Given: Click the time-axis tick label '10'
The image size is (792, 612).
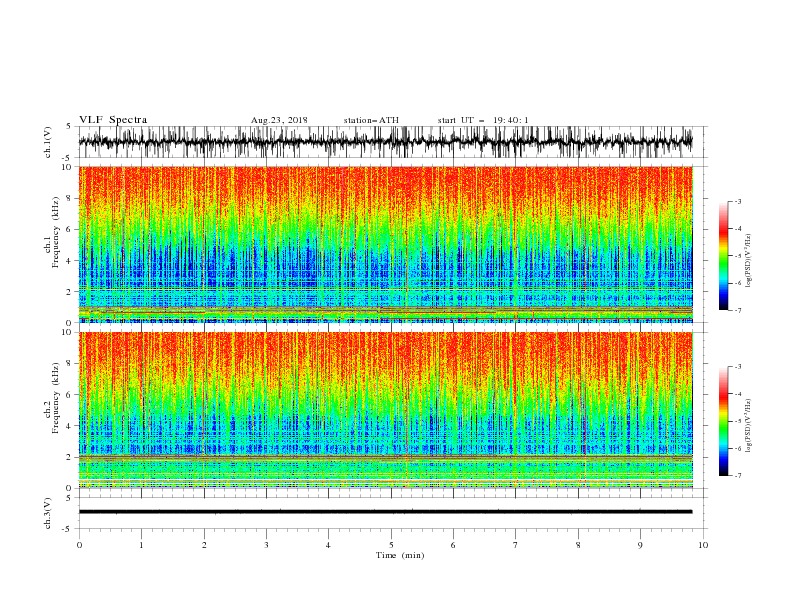Looking at the screenshot, I should point(703,545).
